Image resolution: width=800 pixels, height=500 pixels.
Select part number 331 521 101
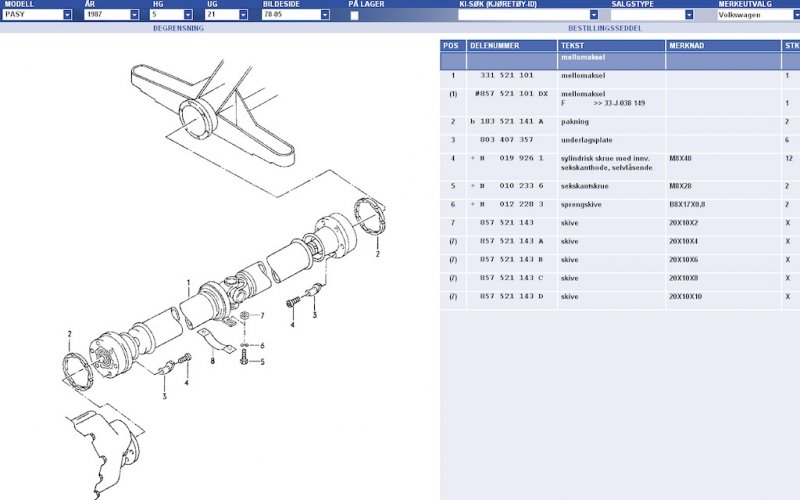click(506, 76)
